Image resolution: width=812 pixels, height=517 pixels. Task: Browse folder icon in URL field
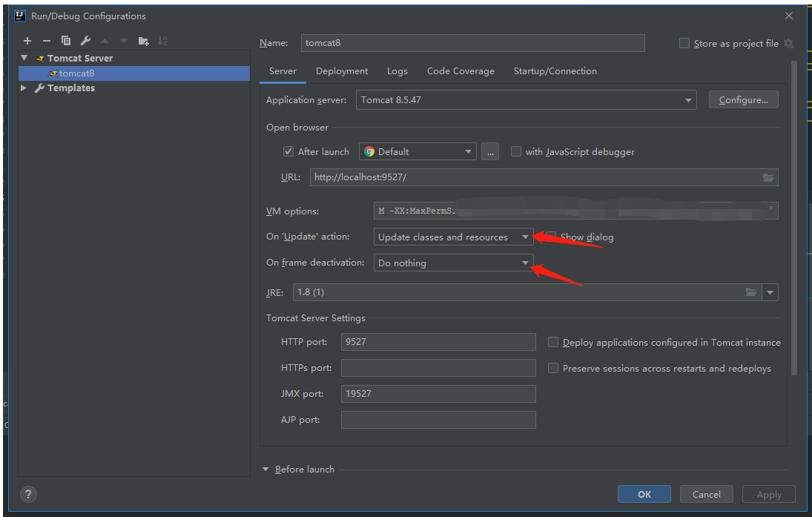(x=768, y=178)
